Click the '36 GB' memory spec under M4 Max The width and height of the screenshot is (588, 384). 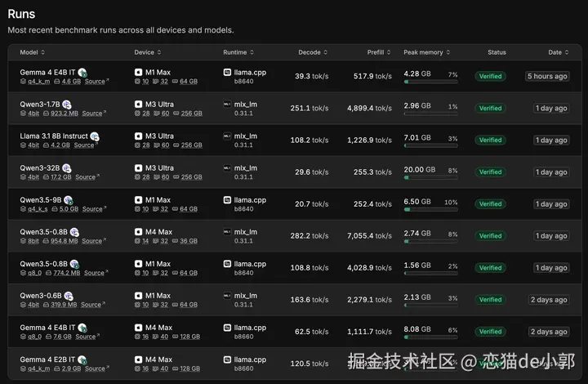(x=189, y=241)
